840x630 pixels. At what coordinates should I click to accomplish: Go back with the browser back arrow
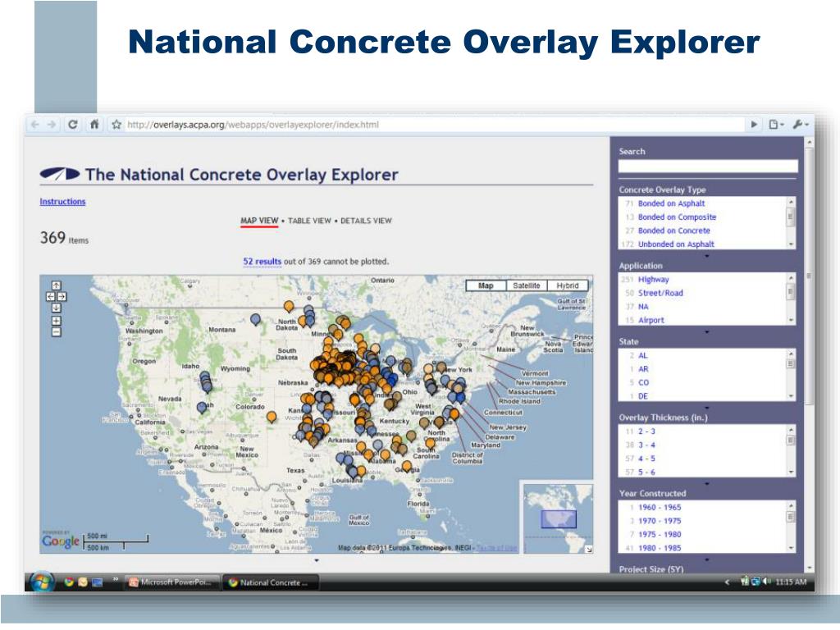click(x=35, y=125)
